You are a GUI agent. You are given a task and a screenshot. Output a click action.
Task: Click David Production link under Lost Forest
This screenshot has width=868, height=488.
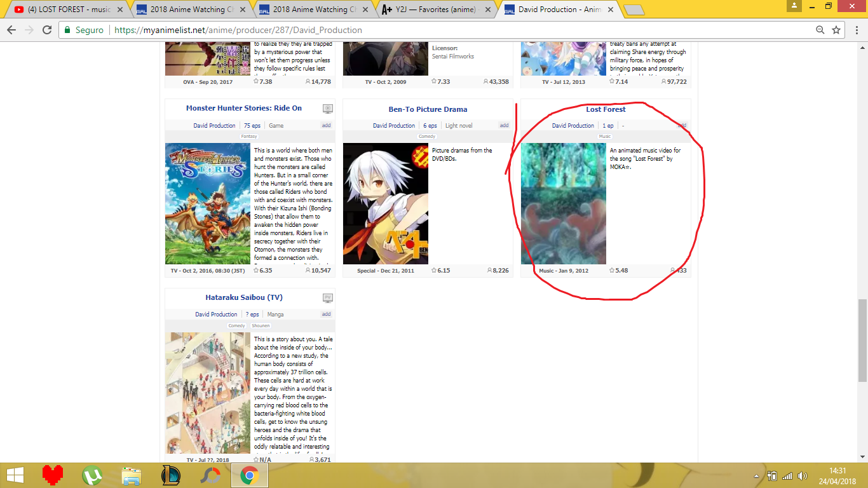pos(573,126)
